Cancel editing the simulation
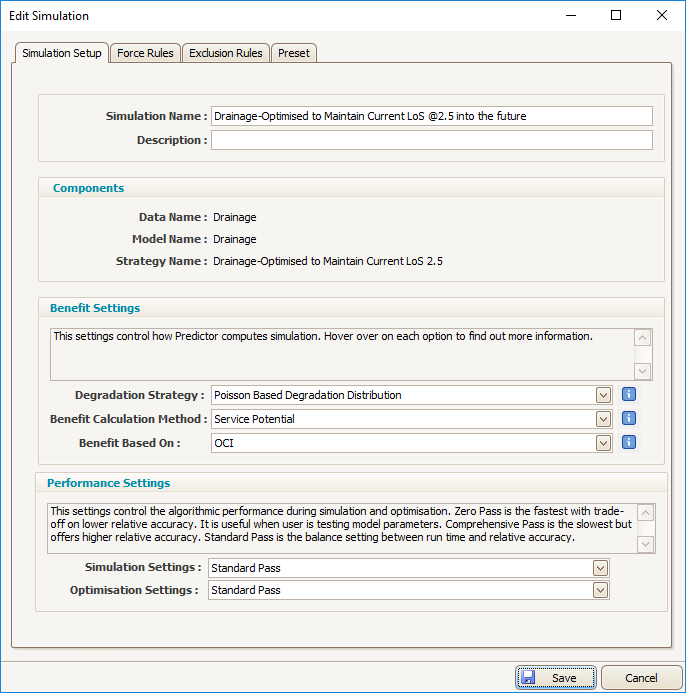 coord(641,678)
